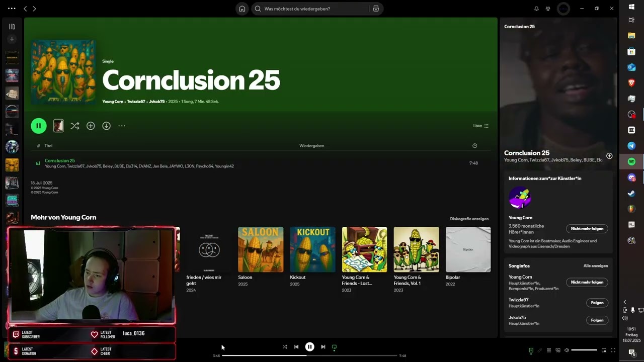Switch to fullscreen mode
Screen dimensions: 644x362
click(613, 350)
